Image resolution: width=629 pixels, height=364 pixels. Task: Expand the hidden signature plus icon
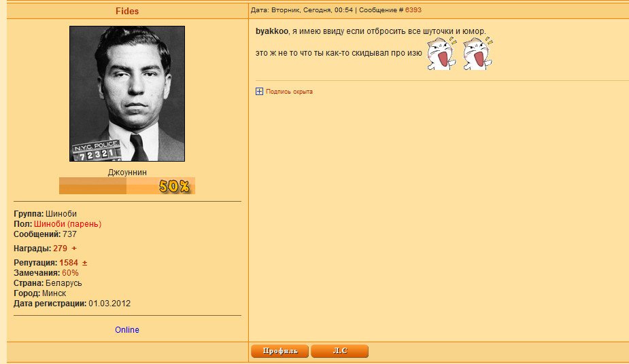pos(259,91)
